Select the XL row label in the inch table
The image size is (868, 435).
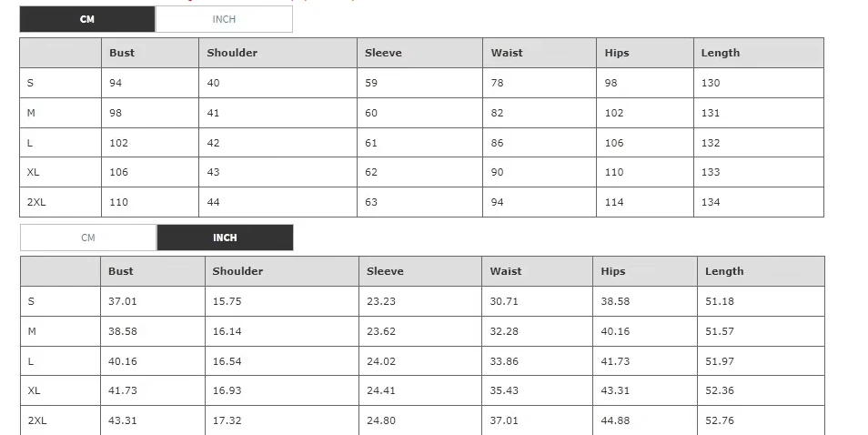point(35,390)
